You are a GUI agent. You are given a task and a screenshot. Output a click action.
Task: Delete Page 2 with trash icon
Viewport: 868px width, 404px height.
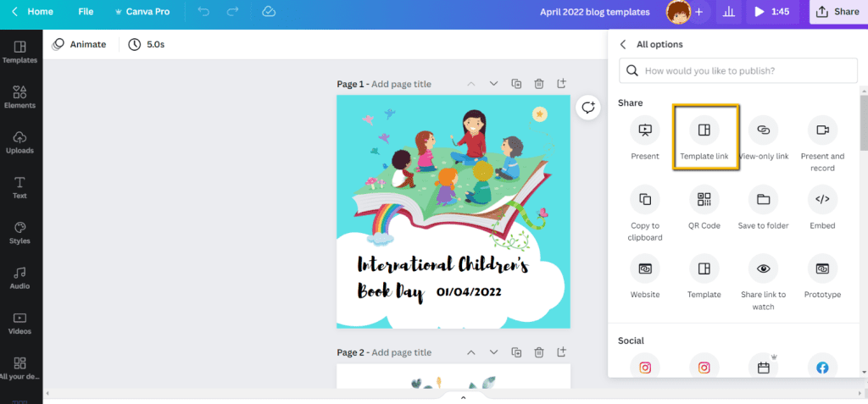click(x=538, y=352)
